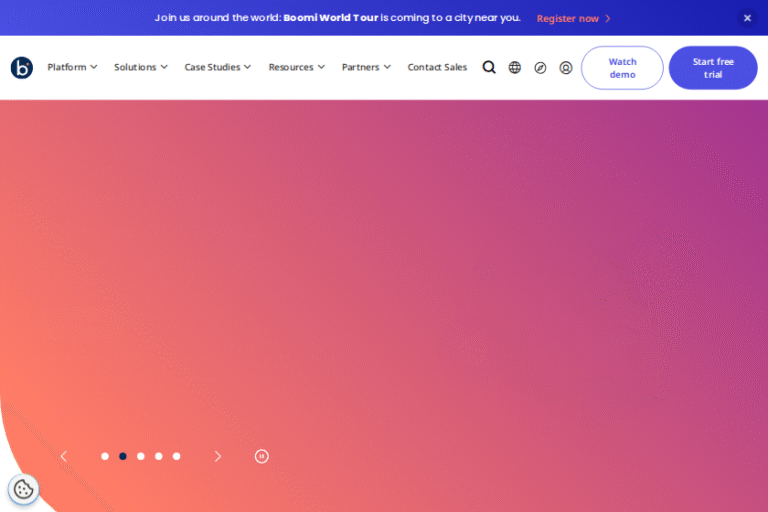The image size is (768, 512).
Task: Expand the Resources dropdown menu
Action: (297, 68)
